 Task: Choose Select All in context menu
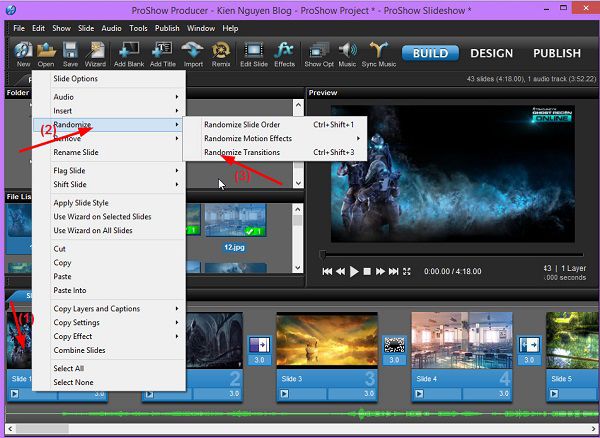point(109,368)
